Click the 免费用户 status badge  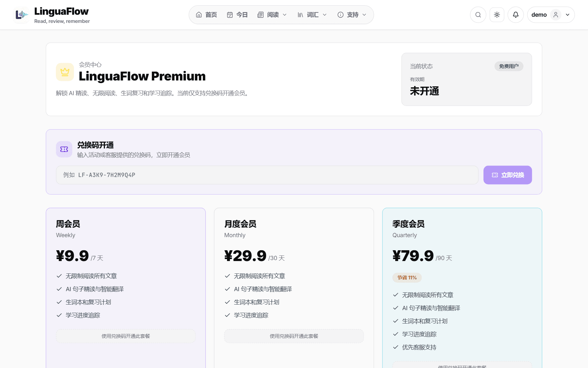(509, 66)
